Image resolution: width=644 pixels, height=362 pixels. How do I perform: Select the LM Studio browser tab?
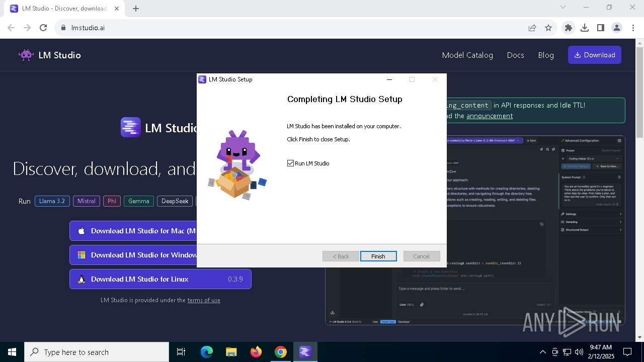pyautogui.click(x=64, y=9)
